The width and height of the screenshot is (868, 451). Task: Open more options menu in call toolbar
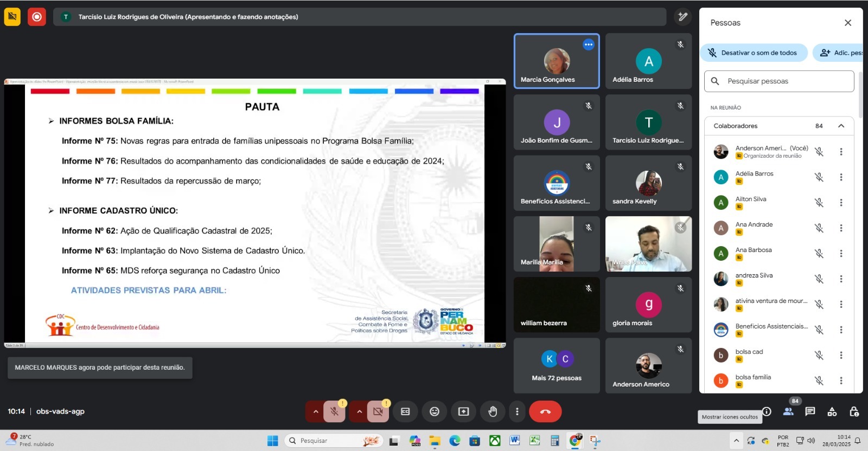tap(517, 411)
